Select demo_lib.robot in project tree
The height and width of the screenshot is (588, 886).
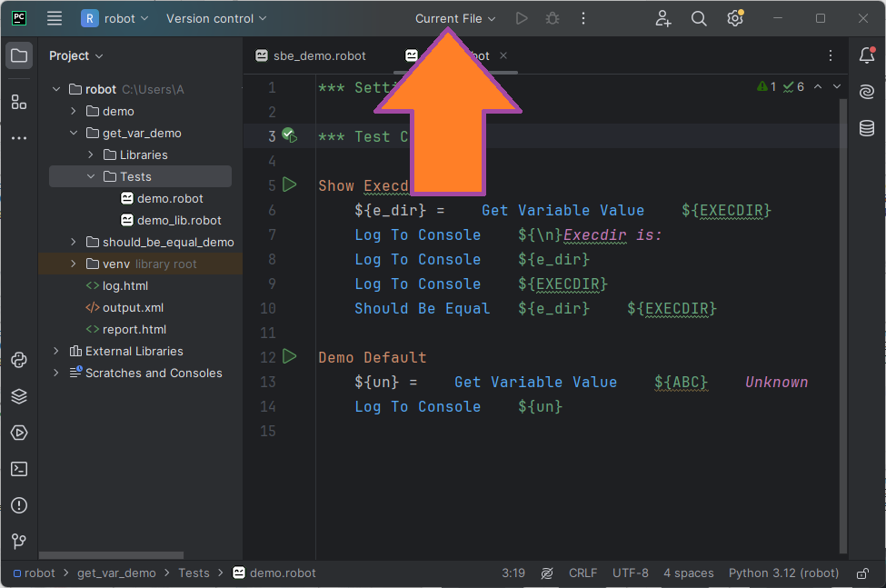(x=171, y=220)
